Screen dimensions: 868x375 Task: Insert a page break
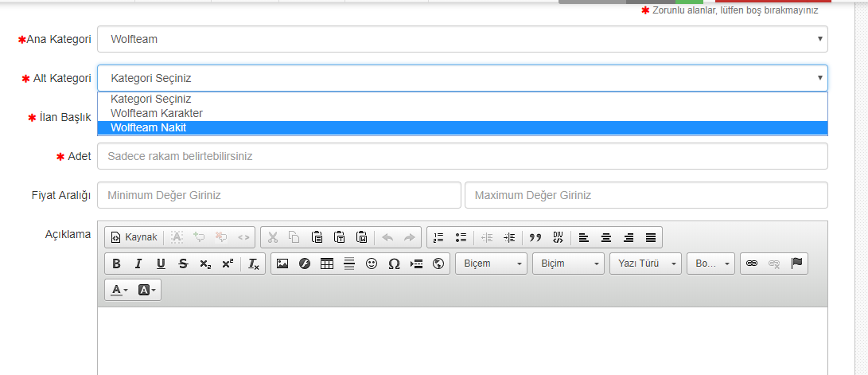click(x=416, y=264)
